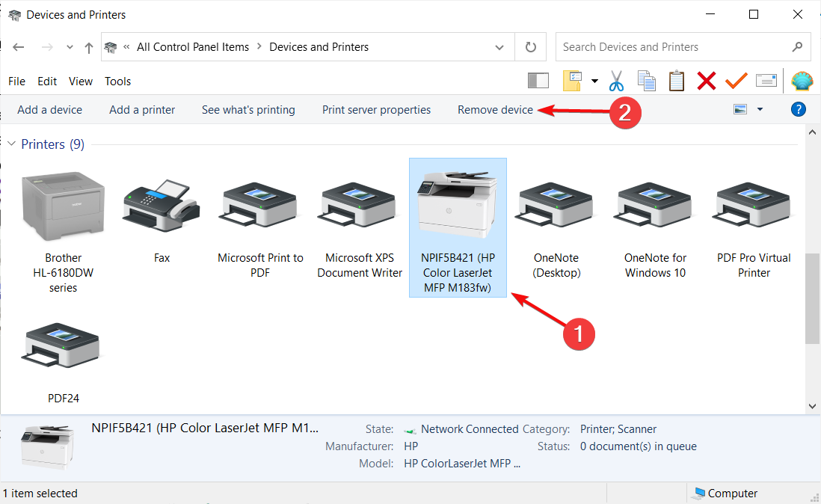Select NPIF5B421 HP Color LaserJet printer
This screenshot has height=504, width=821.
click(x=458, y=227)
